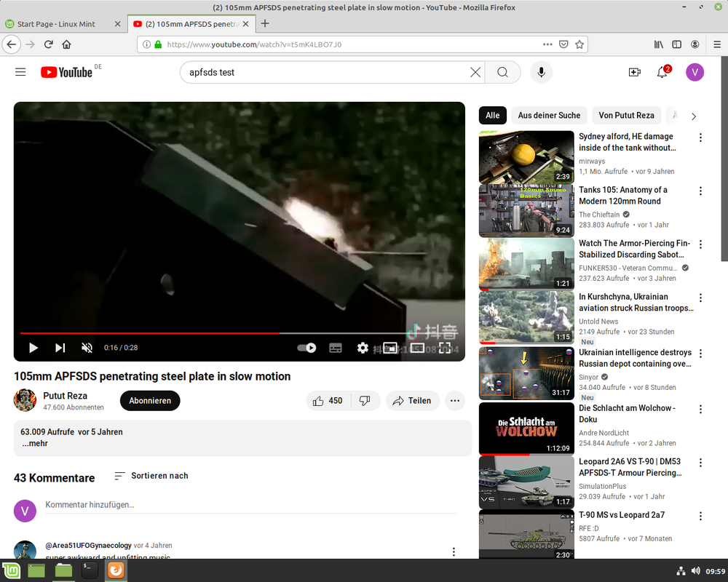Screen dimensions: 728x582
Task: Subscribe with the Abonnieren button
Action: [x=150, y=401]
